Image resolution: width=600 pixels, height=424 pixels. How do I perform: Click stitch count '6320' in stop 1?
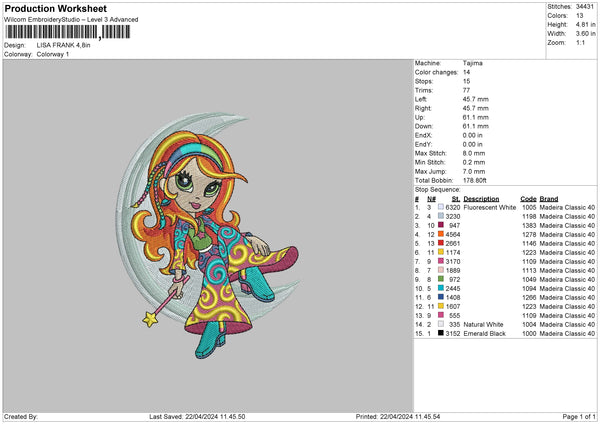click(453, 207)
